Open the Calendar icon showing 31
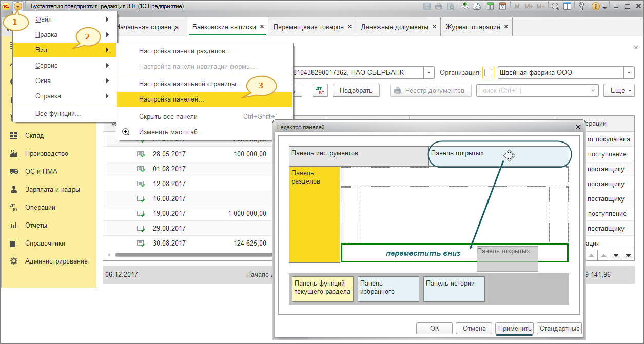Viewport: 644px width, 344px height. pyautogui.click(x=502, y=6)
